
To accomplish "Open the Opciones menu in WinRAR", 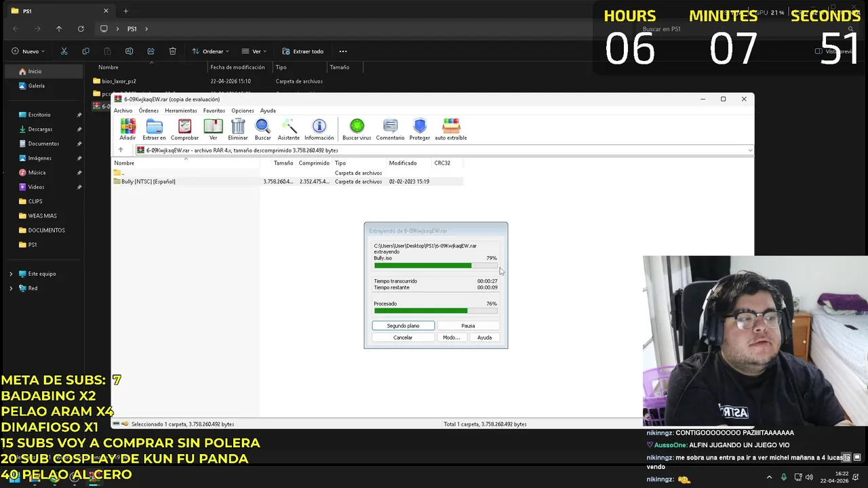I will pyautogui.click(x=243, y=110).
